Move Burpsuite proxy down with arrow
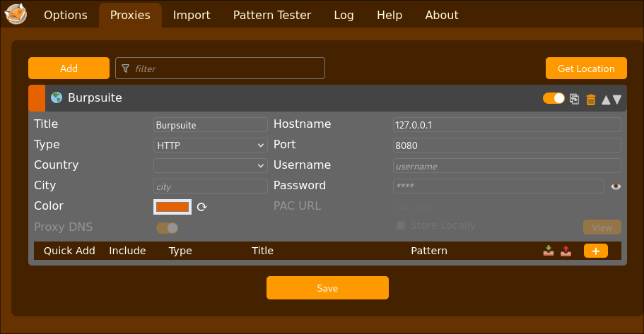Image resolution: width=644 pixels, height=334 pixels. pos(617,100)
